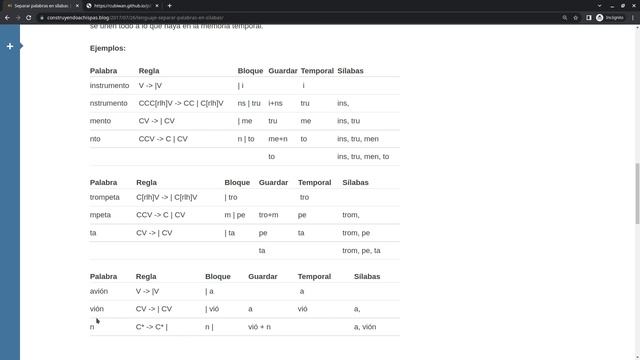Focus the address bar URL
This screenshot has height=360, width=640.
click(x=135, y=18)
